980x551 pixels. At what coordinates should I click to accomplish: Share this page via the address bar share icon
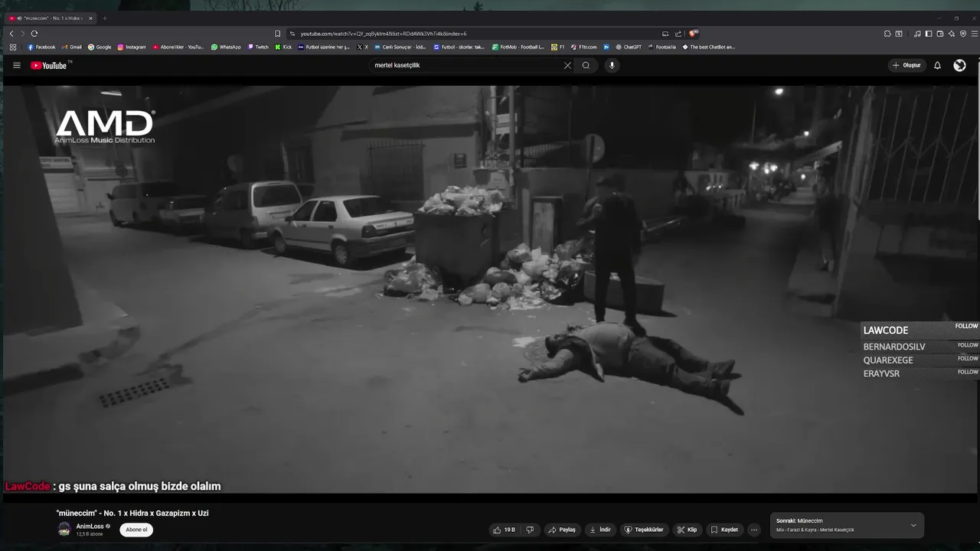[x=678, y=34]
